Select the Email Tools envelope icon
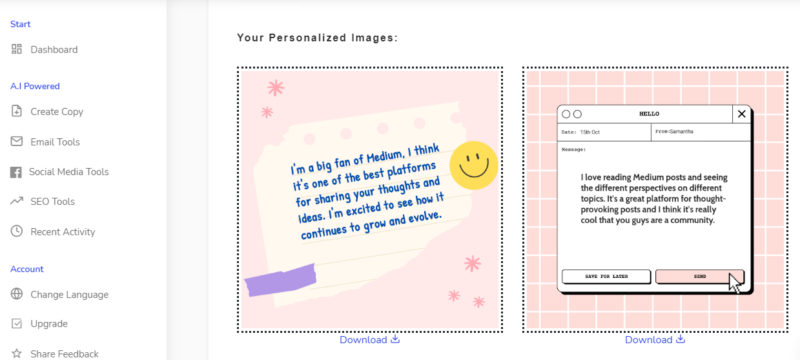 coord(17,141)
